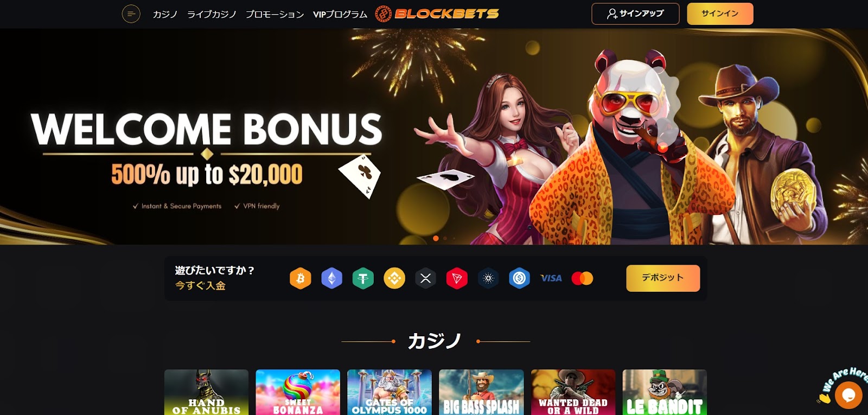The image size is (868, 415).
Task: Select the XRP payment icon
Action: coord(426,278)
